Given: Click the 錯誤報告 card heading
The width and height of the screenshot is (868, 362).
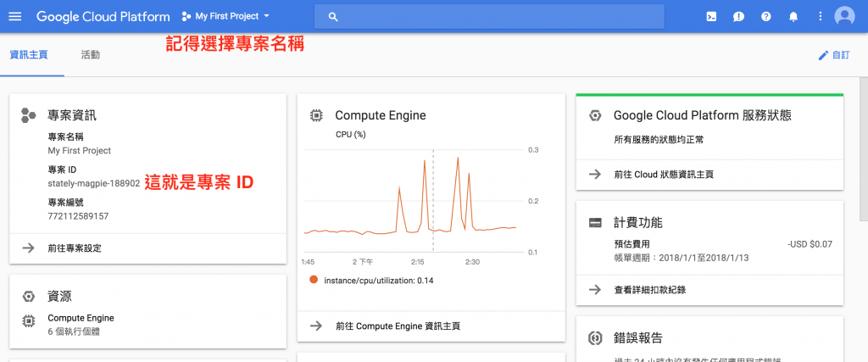Looking at the screenshot, I should 638,337.
